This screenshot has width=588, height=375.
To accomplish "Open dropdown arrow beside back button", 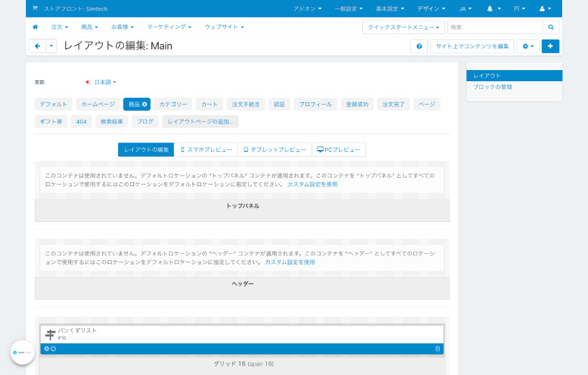I will [x=51, y=46].
